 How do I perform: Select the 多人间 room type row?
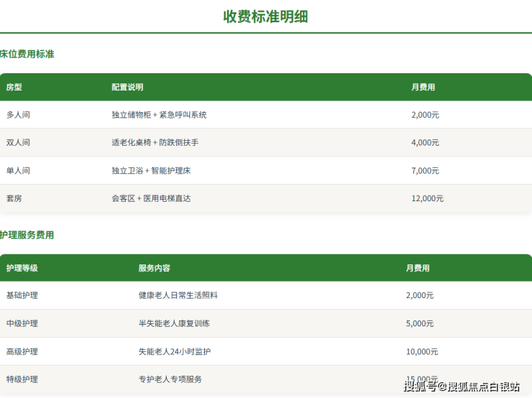[x=18, y=115]
